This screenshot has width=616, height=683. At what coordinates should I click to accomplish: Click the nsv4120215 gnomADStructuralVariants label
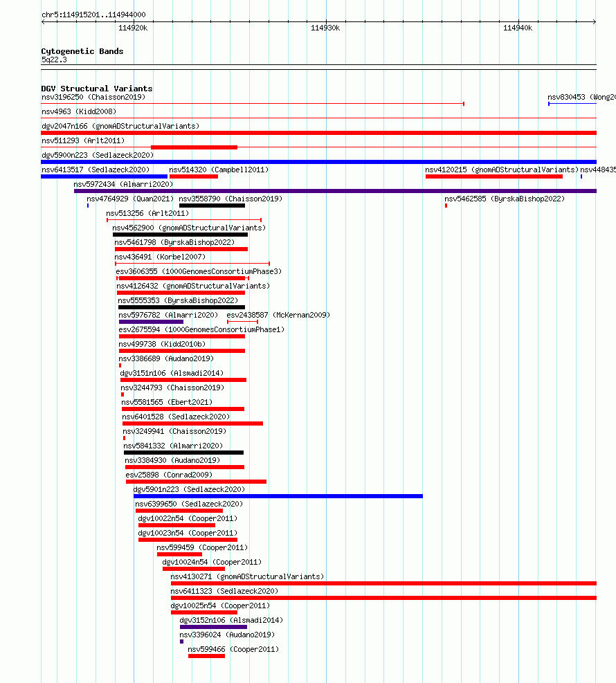[x=502, y=170]
